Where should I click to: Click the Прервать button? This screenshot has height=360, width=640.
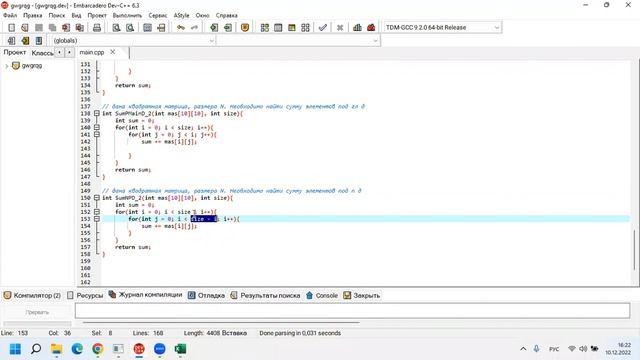pos(37,312)
